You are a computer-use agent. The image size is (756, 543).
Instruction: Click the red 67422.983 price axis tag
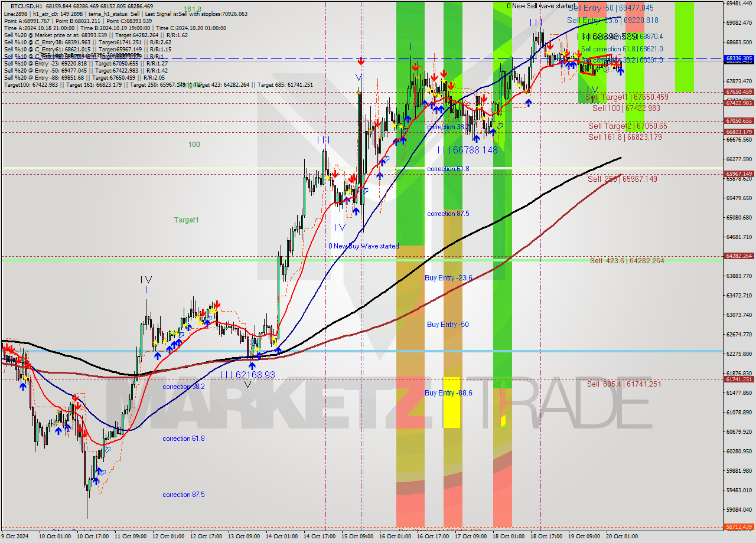point(739,103)
